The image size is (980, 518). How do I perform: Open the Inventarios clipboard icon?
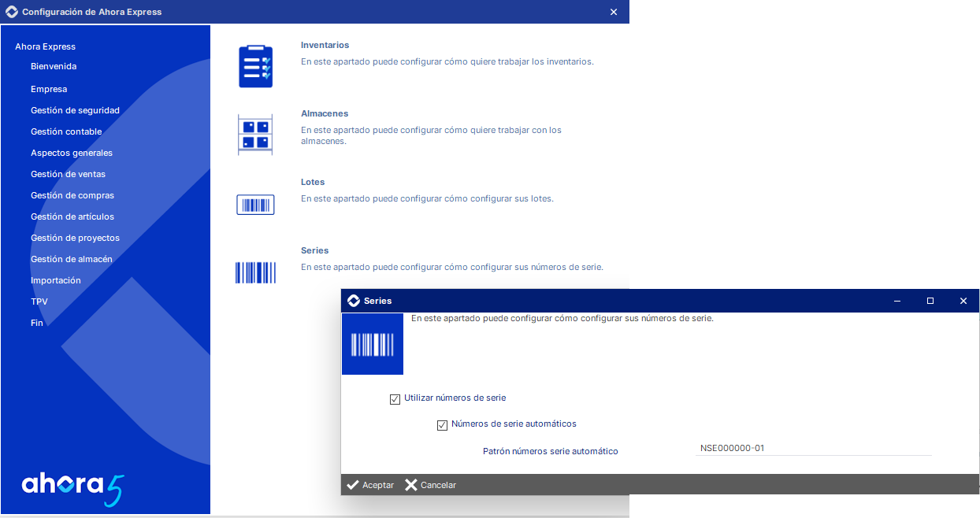click(x=255, y=66)
